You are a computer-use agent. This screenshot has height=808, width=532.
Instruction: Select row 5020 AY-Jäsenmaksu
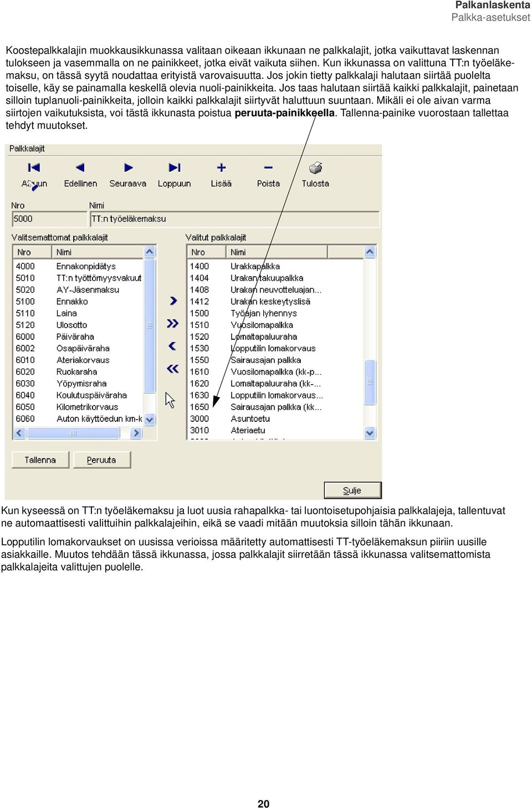pyautogui.click(x=78, y=289)
